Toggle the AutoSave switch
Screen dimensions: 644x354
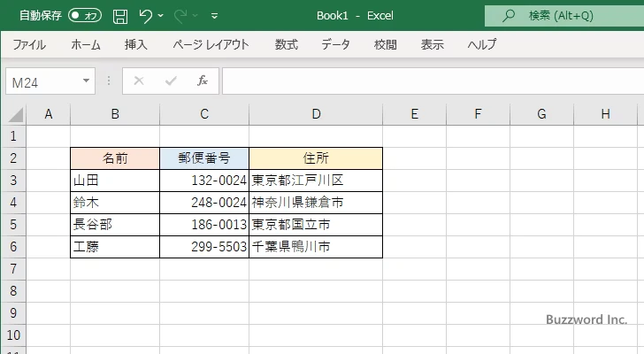(x=85, y=16)
